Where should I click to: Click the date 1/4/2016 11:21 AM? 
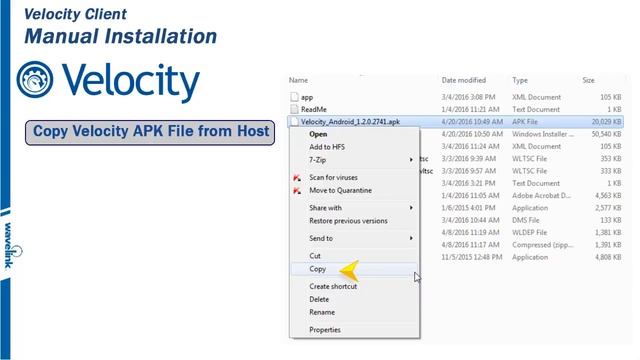[x=470, y=109]
